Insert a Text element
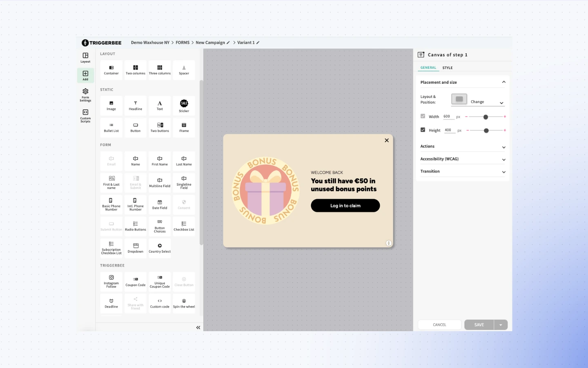 [160, 106]
